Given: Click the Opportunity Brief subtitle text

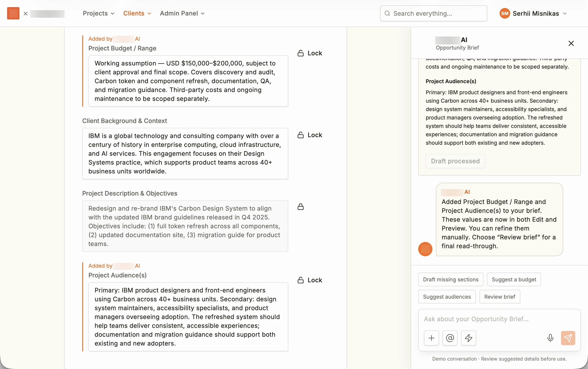Looking at the screenshot, I should coord(457,48).
